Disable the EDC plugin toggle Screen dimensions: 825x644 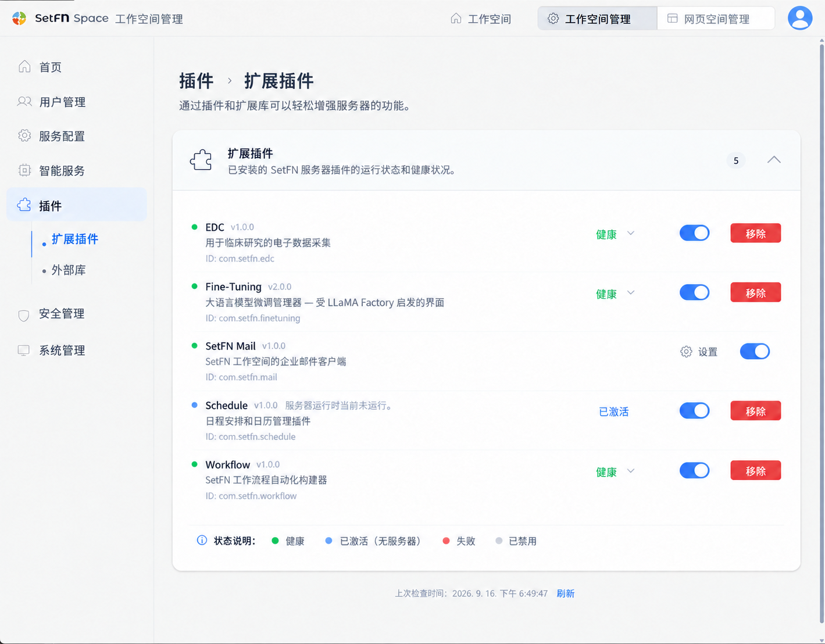(x=695, y=233)
